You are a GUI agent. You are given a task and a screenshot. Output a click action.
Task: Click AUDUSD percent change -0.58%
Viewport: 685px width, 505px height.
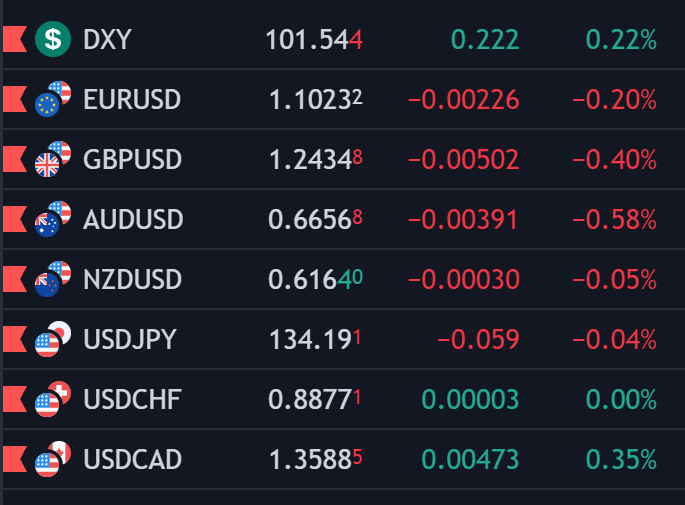[614, 220]
